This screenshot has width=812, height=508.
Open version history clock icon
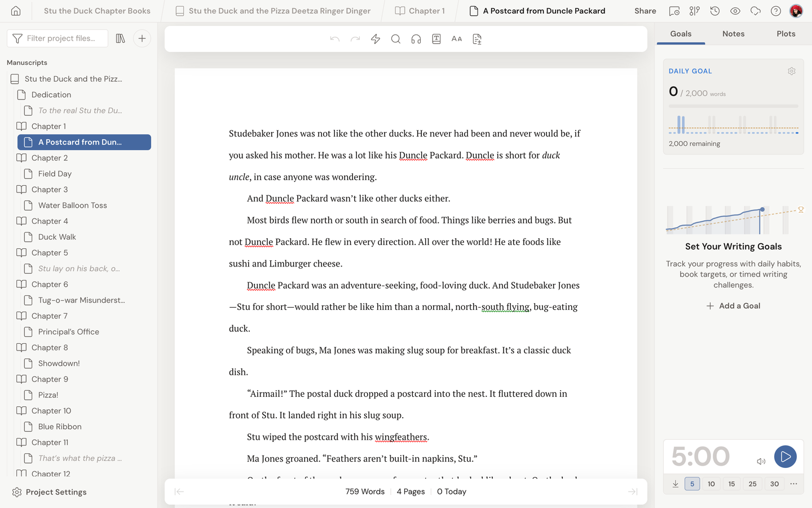[715, 11]
